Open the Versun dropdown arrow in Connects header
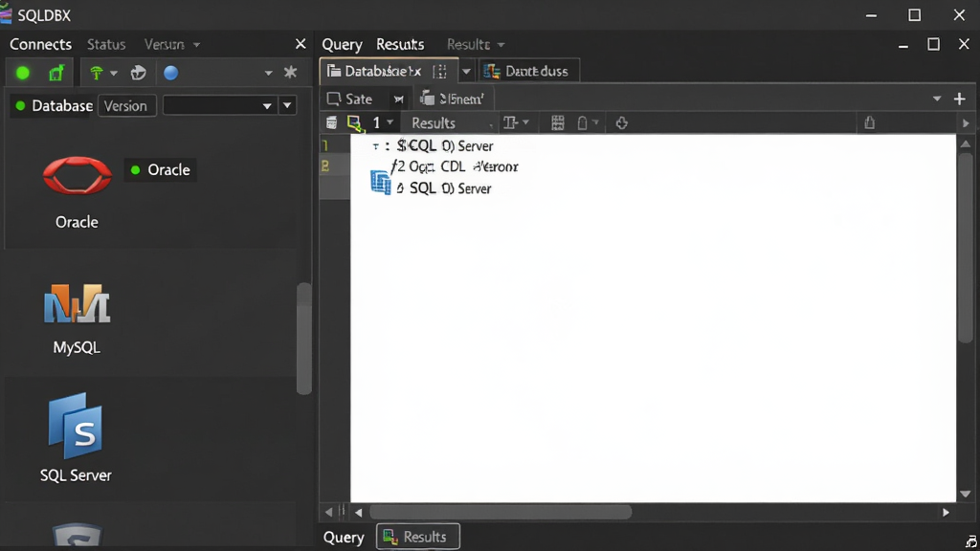This screenshot has height=551, width=980. pos(196,45)
